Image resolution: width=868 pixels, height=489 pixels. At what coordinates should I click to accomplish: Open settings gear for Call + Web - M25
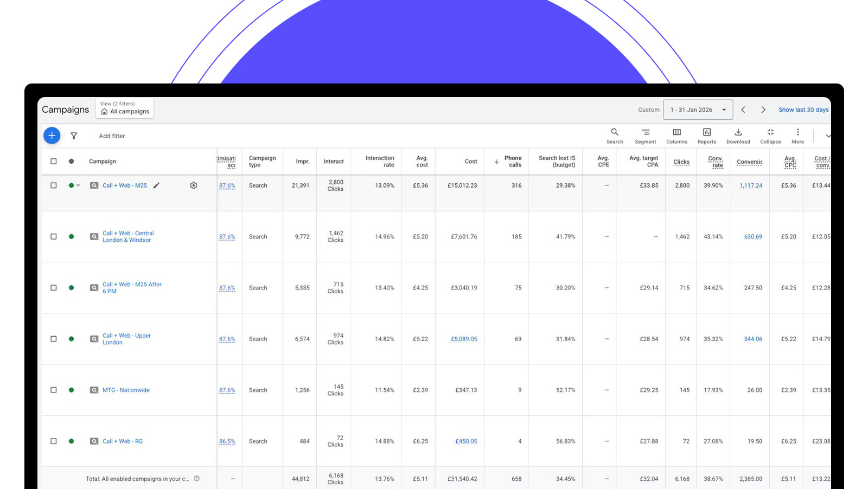(x=194, y=185)
